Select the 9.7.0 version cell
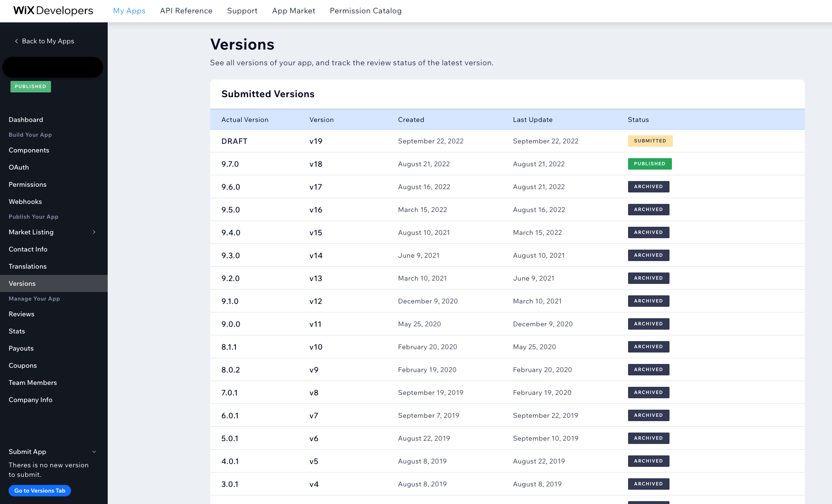The width and height of the screenshot is (832, 504). [230, 164]
